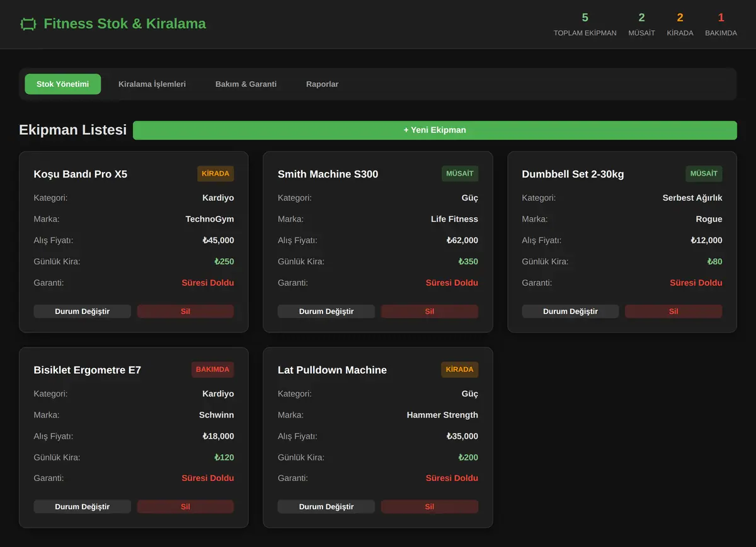Image resolution: width=756 pixels, height=547 pixels.
Task: Click the MÜSAİT badge on Smith Machine S300
Action: 460,174
